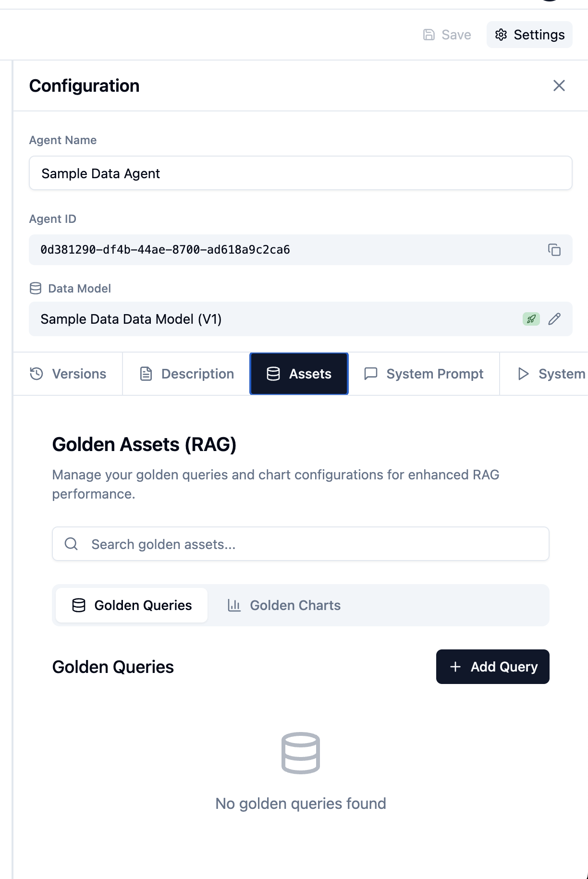
Task: Click the Agent Name input field
Action: (x=300, y=173)
